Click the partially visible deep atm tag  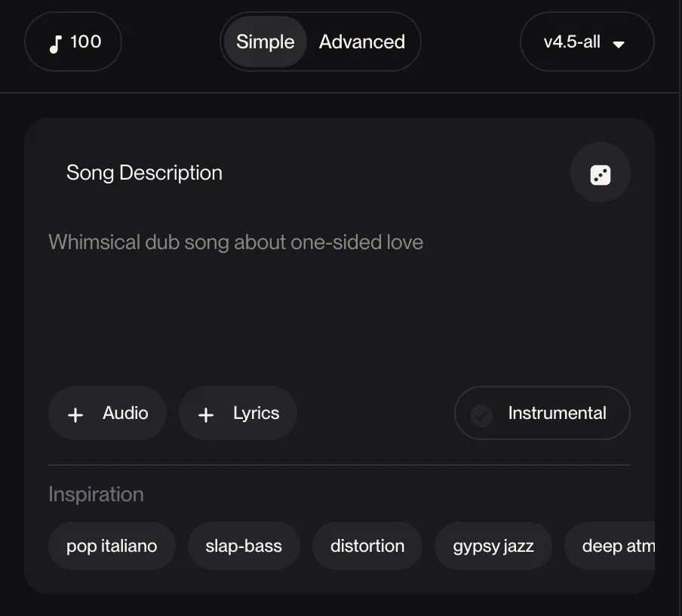point(615,546)
